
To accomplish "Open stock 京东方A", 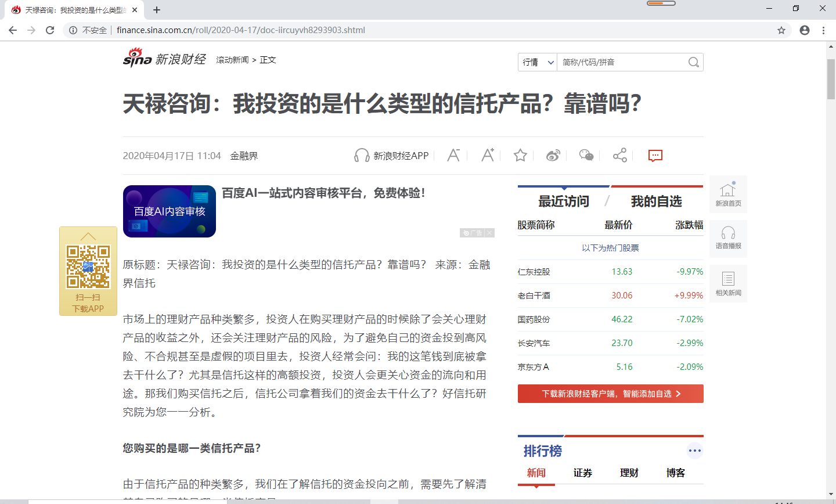I will 534,367.
